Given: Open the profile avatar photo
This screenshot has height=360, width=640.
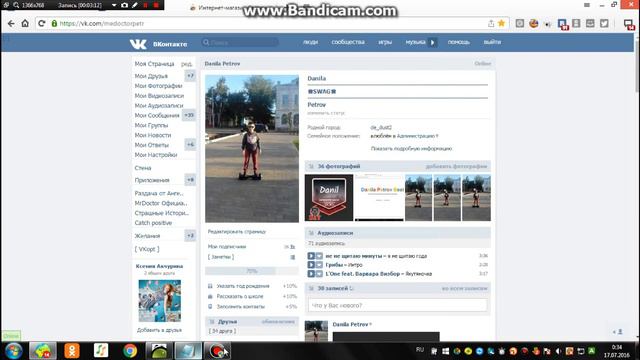Looking at the screenshot, I should point(252,149).
